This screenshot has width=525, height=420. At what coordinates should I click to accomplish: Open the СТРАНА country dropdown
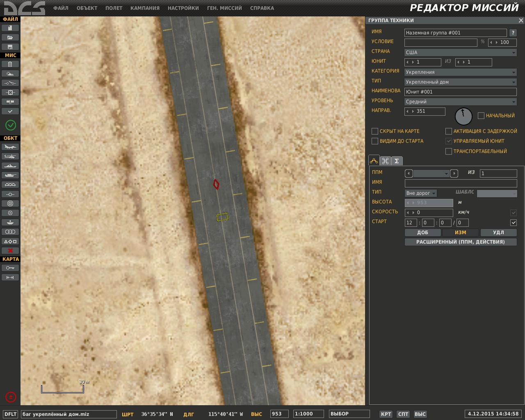pos(460,52)
